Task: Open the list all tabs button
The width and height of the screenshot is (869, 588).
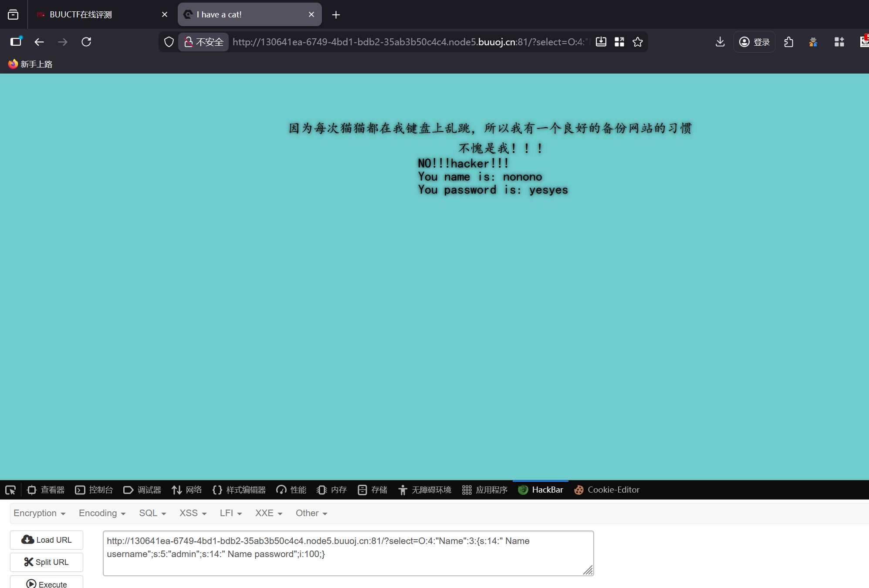Action: (x=13, y=14)
